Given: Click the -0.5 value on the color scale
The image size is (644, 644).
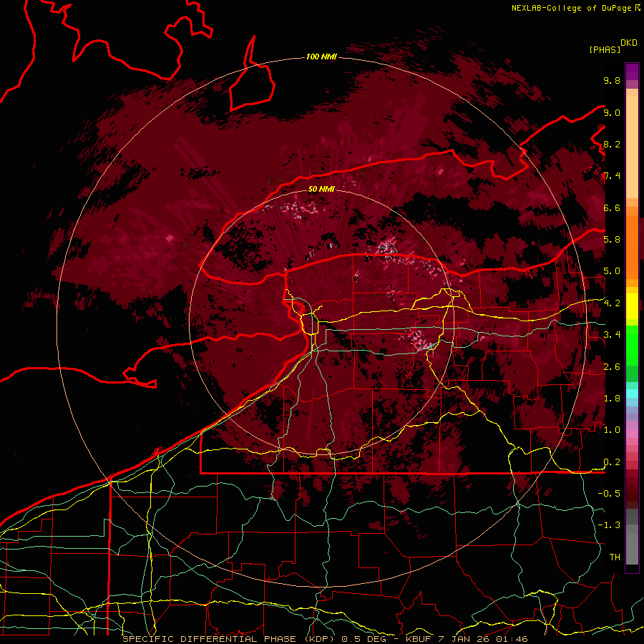Looking at the screenshot, I should (x=609, y=494).
